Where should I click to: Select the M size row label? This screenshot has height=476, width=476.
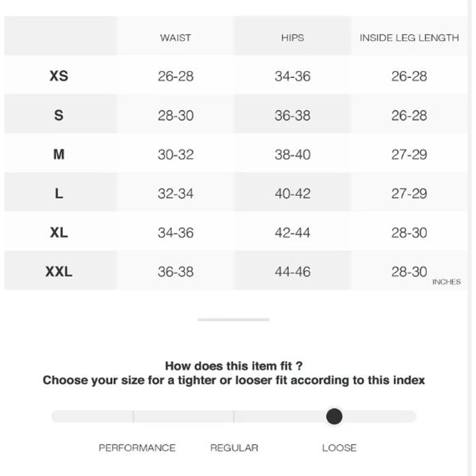pyautogui.click(x=59, y=154)
